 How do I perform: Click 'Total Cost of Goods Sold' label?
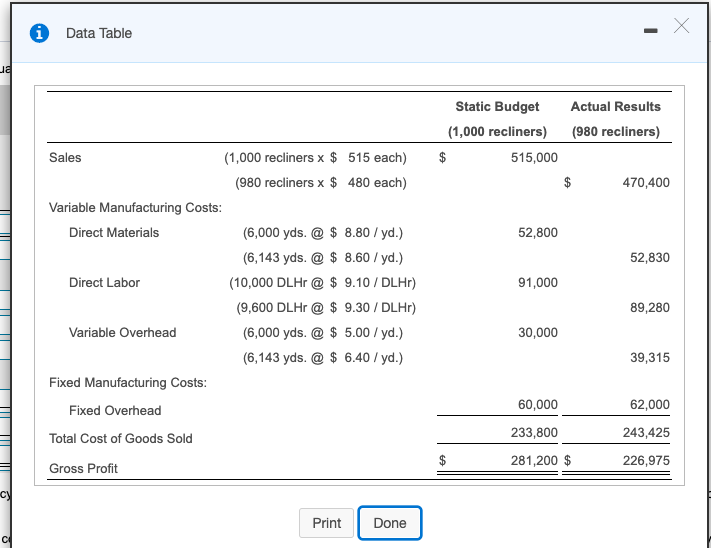[x=121, y=439]
